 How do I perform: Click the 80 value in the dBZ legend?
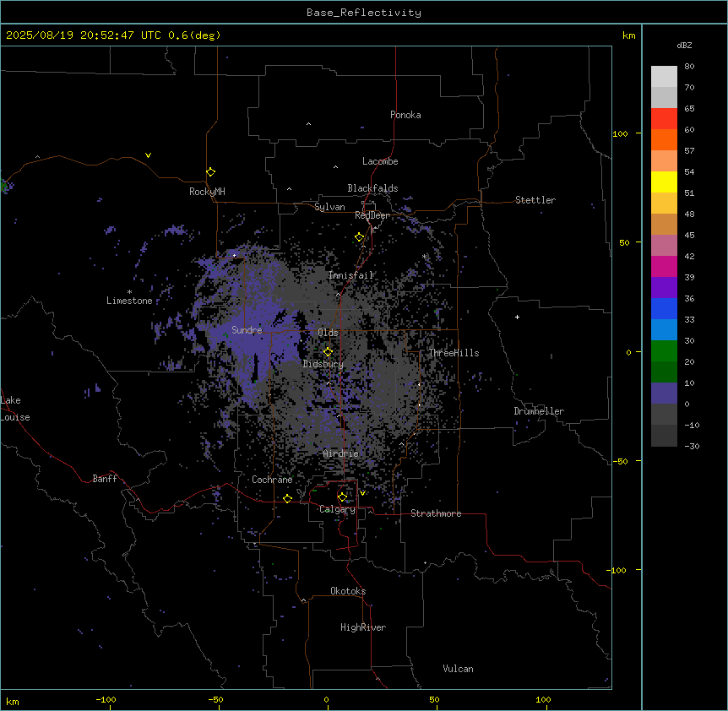689,67
